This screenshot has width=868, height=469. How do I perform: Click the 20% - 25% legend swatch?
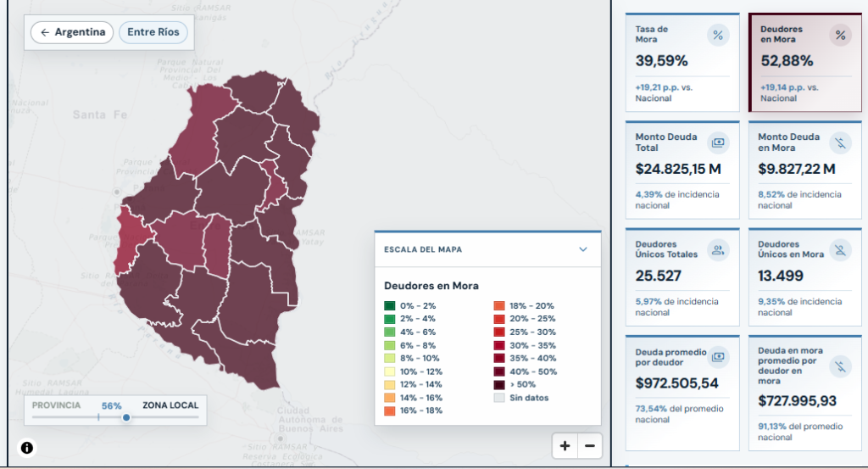point(499,319)
